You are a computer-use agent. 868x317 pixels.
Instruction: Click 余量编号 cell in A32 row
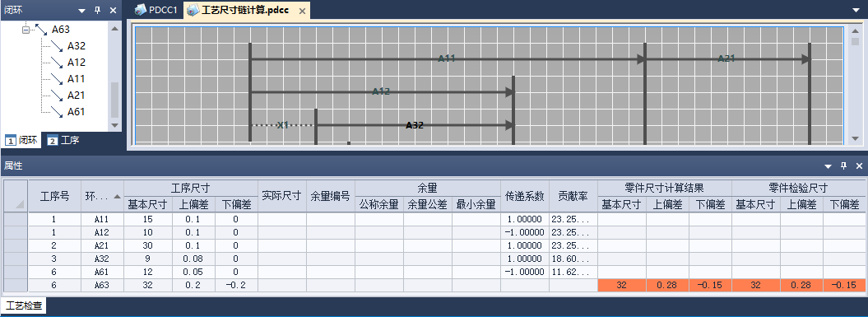click(x=331, y=259)
